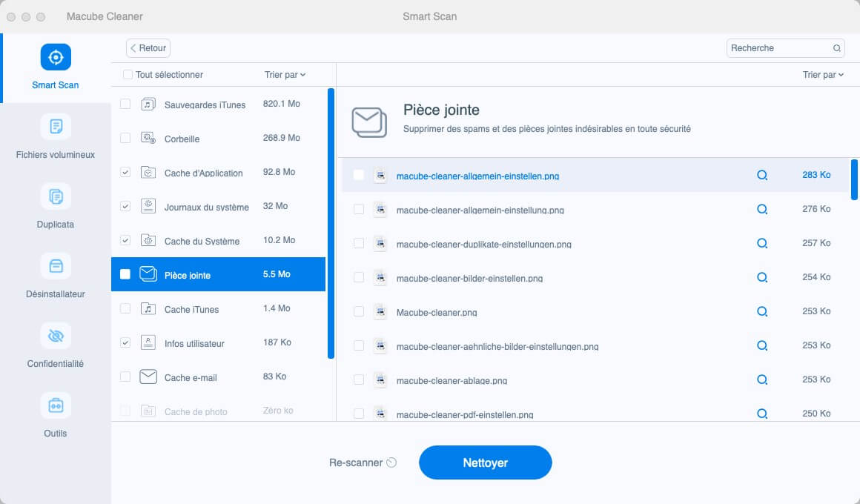Image resolution: width=860 pixels, height=504 pixels.
Task: Select file name macube-cleaner-duplikate-einstellungen.png
Action: click(x=483, y=244)
